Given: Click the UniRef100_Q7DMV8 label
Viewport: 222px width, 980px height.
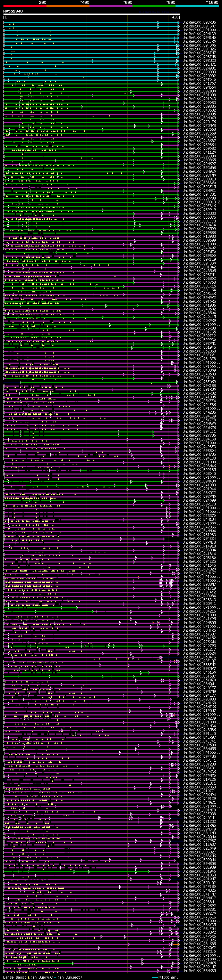Looking at the screenshot, I should point(199,125).
